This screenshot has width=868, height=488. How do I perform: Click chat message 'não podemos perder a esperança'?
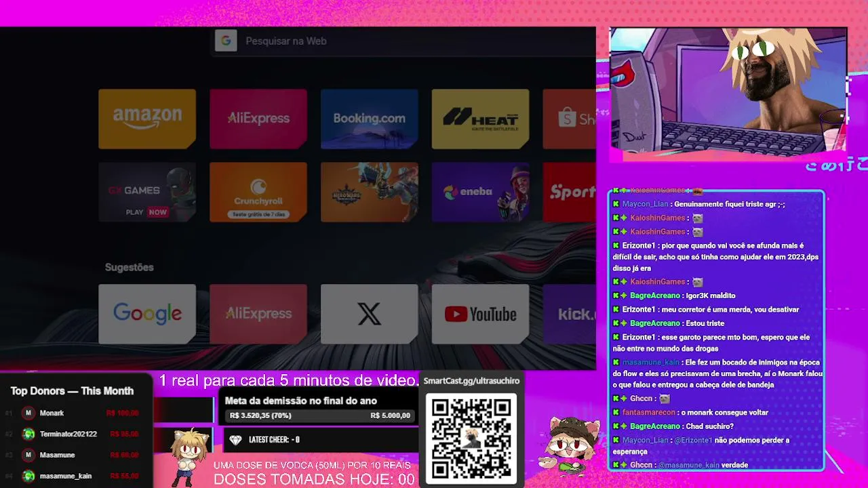(x=701, y=446)
